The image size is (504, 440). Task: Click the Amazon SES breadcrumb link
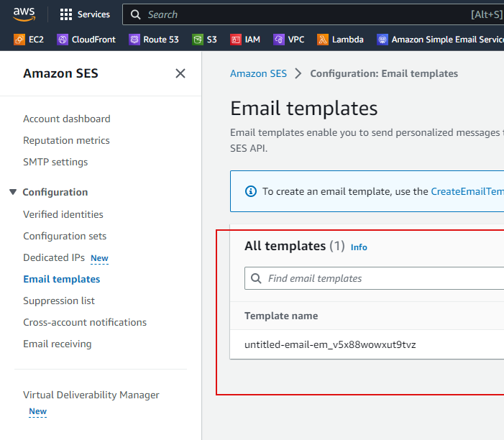point(258,73)
